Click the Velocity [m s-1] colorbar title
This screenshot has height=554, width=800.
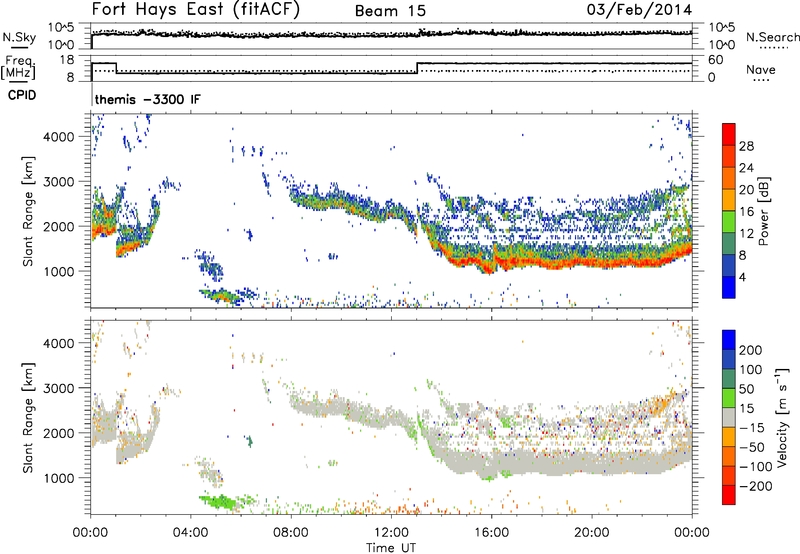[x=780, y=418]
